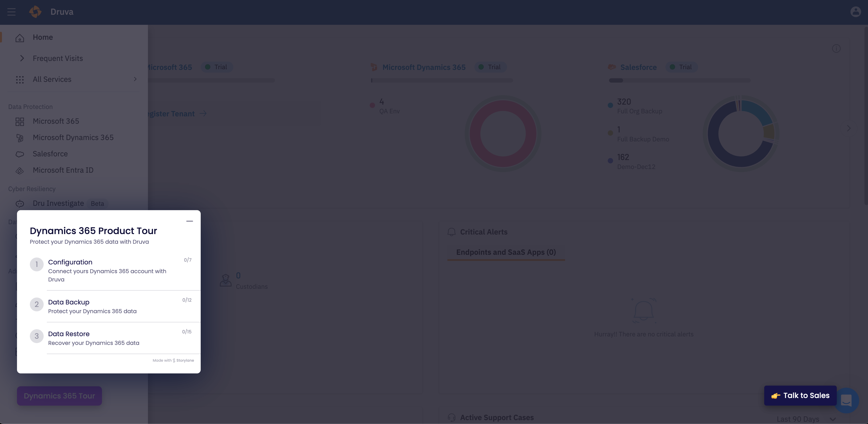Open the chat widget bubble icon
This screenshot has width=868, height=424.
[x=846, y=400]
